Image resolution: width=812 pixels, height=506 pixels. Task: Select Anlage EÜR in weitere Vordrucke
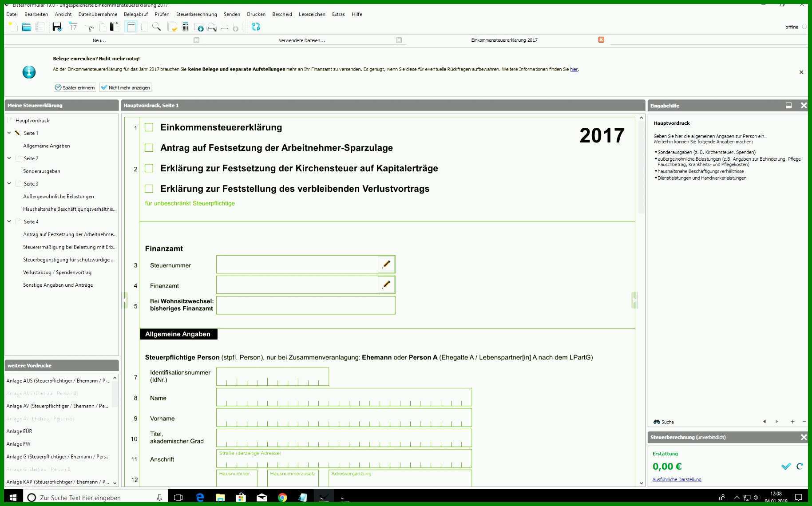19,431
